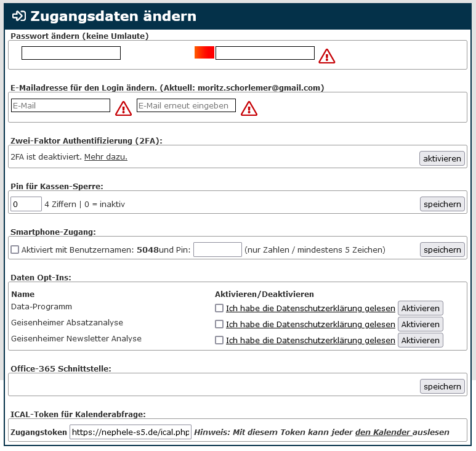Open the 'Mehr dazu.' 2FA link
The image size is (476, 451).
point(106,157)
